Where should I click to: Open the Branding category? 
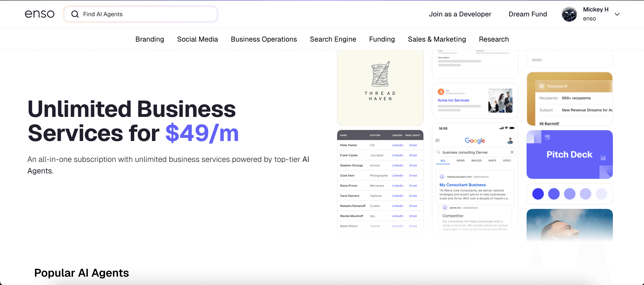(x=150, y=39)
